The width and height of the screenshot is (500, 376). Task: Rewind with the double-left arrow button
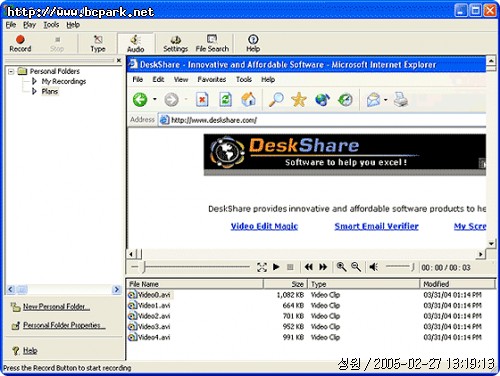(309, 267)
